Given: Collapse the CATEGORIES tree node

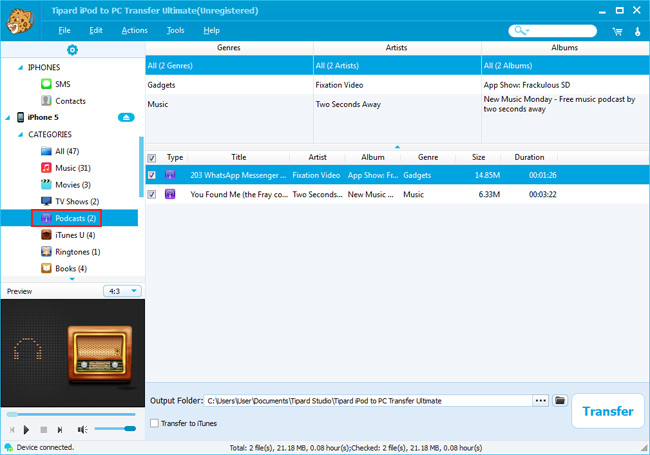Looking at the screenshot, I should click(x=20, y=135).
